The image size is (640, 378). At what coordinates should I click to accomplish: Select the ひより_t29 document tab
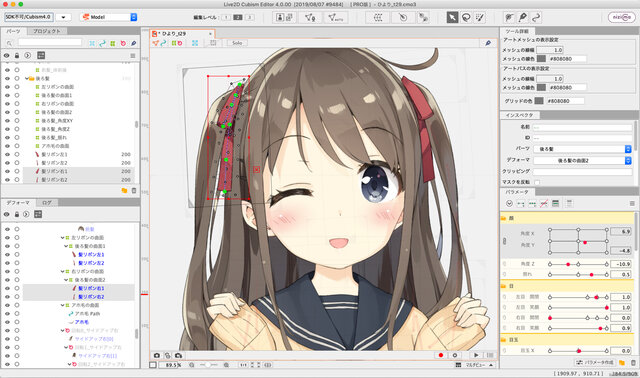tap(182, 34)
